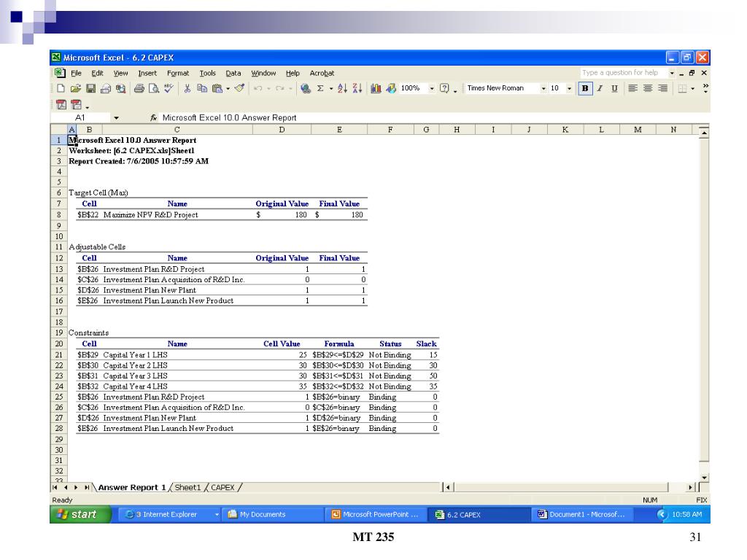Open the Data menu
This screenshot has height=560, width=747.
[233, 74]
